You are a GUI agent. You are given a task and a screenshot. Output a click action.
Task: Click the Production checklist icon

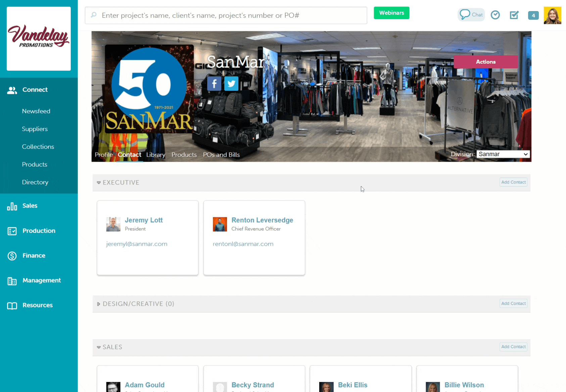(12, 231)
